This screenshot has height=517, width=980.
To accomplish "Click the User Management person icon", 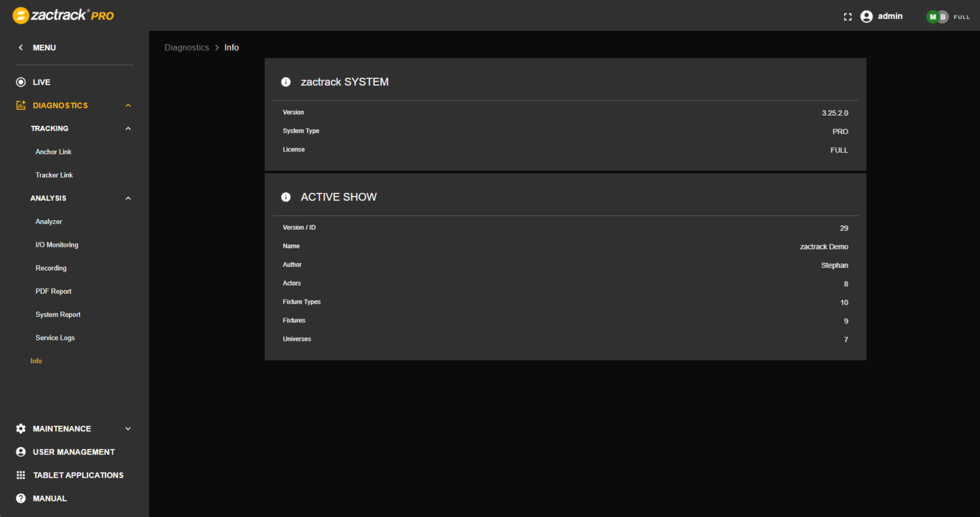I will (21, 452).
